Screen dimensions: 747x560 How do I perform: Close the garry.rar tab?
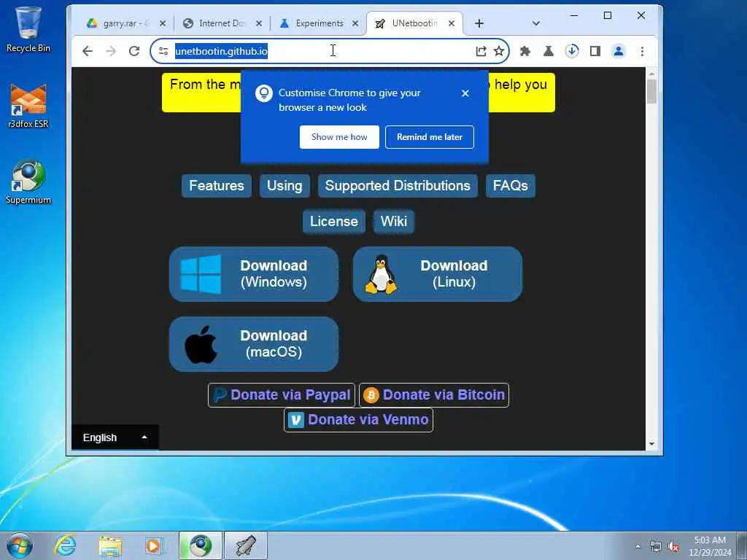(x=163, y=23)
